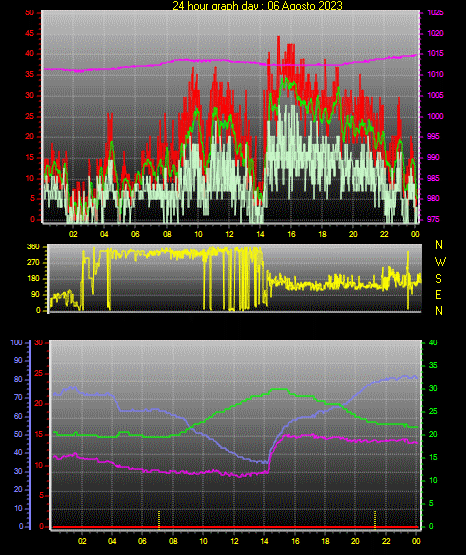Viewport: 466px width, 555px height.
Task: Click the red rainfall bar at bottom
Action: (x=235, y=527)
